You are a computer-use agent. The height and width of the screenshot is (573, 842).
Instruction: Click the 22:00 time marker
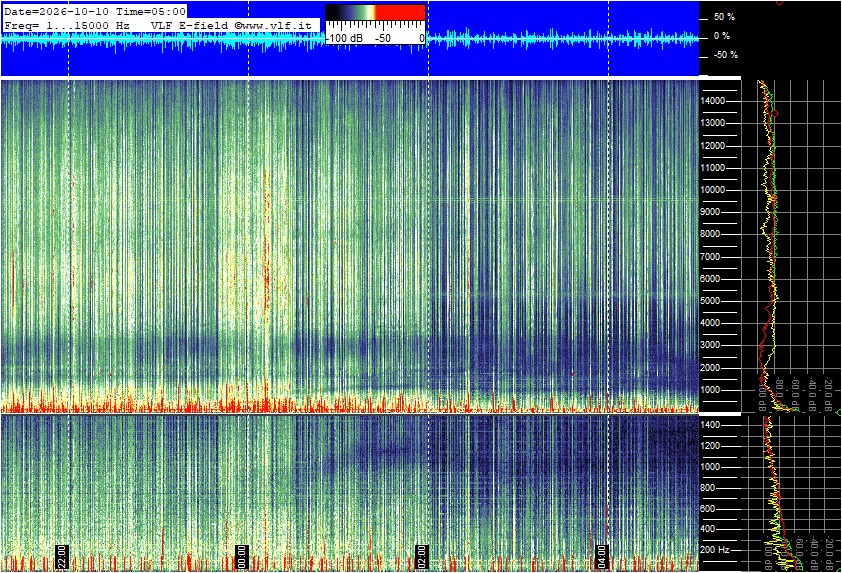coord(62,557)
